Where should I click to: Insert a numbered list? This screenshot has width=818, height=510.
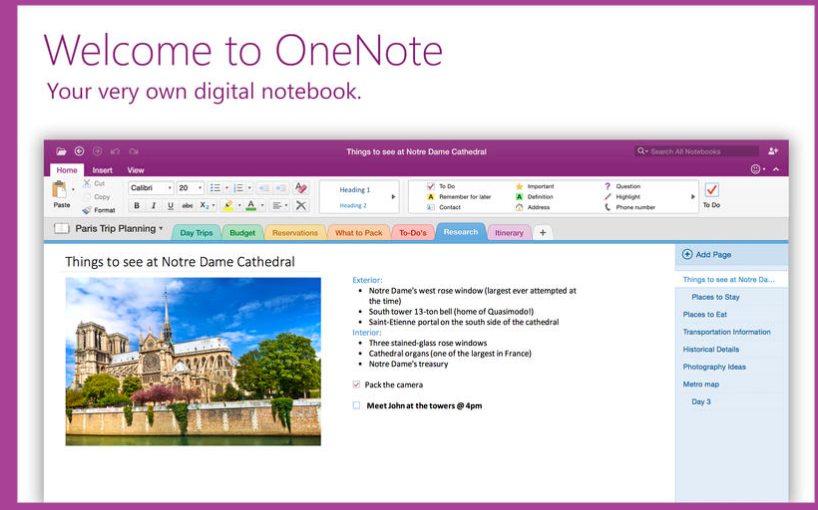tap(238, 188)
